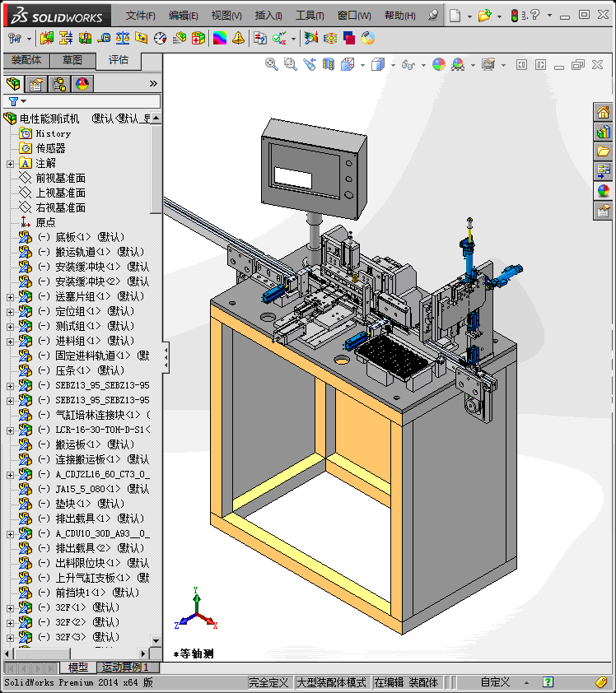Open the FeatureManager design tree tab icon

click(13, 83)
